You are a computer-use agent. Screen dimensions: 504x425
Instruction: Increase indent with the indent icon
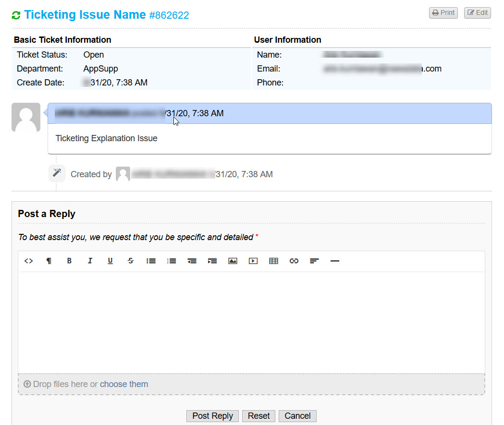point(212,261)
